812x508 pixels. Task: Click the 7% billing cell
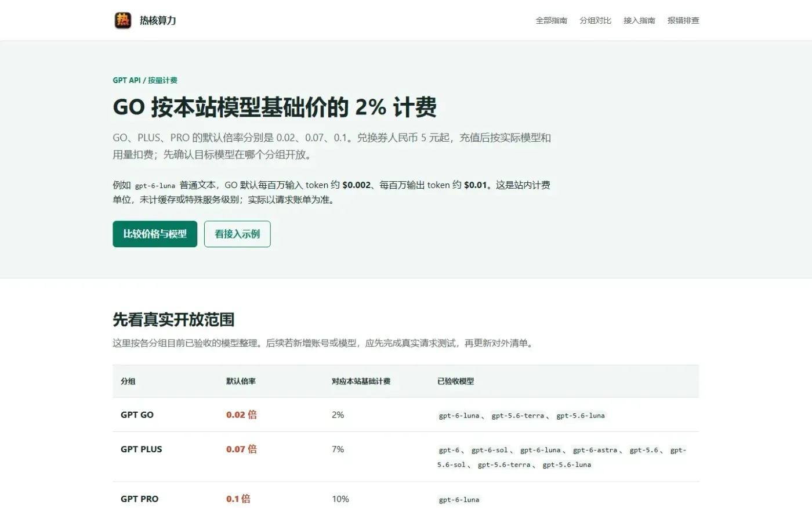(338, 449)
